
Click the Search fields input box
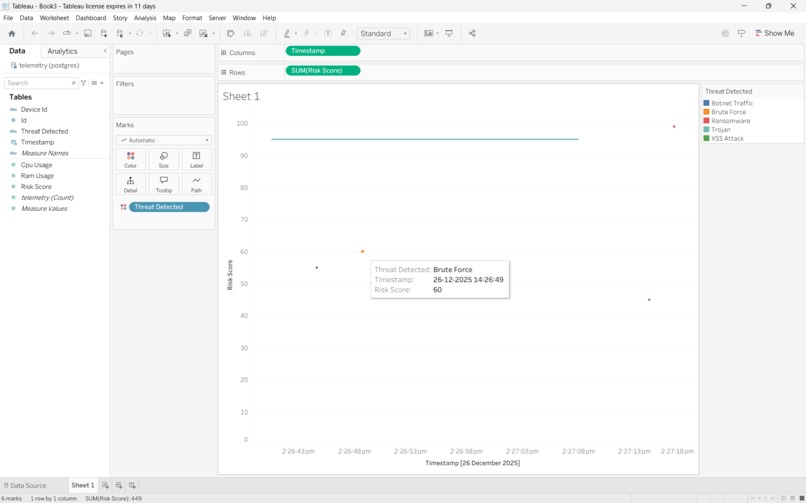41,83
